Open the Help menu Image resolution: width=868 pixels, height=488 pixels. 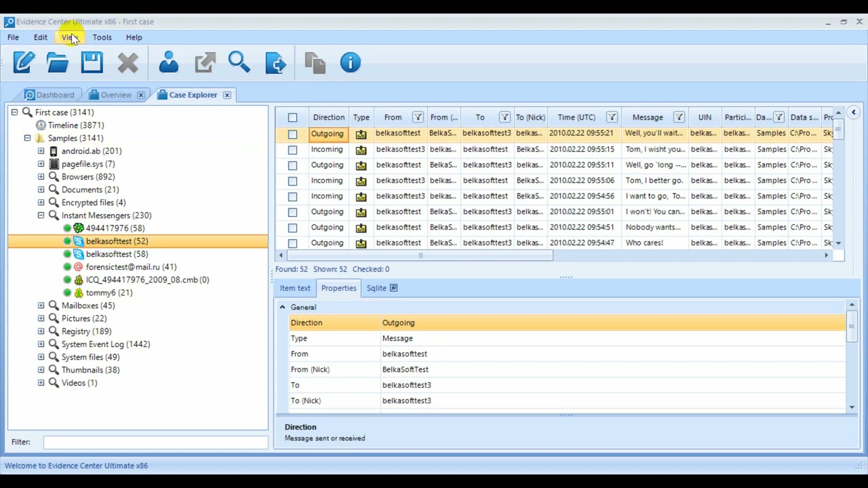[134, 37]
